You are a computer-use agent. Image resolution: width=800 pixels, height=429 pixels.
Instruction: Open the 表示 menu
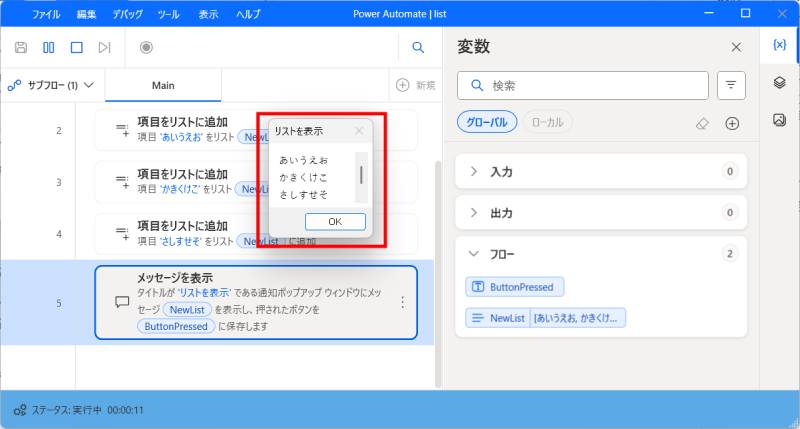208,14
